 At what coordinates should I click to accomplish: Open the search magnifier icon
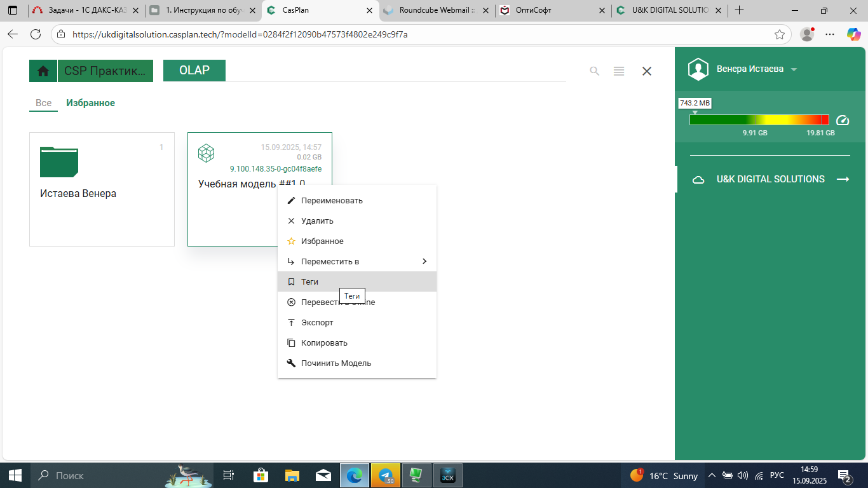pyautogui.click(x=594, y=71)
